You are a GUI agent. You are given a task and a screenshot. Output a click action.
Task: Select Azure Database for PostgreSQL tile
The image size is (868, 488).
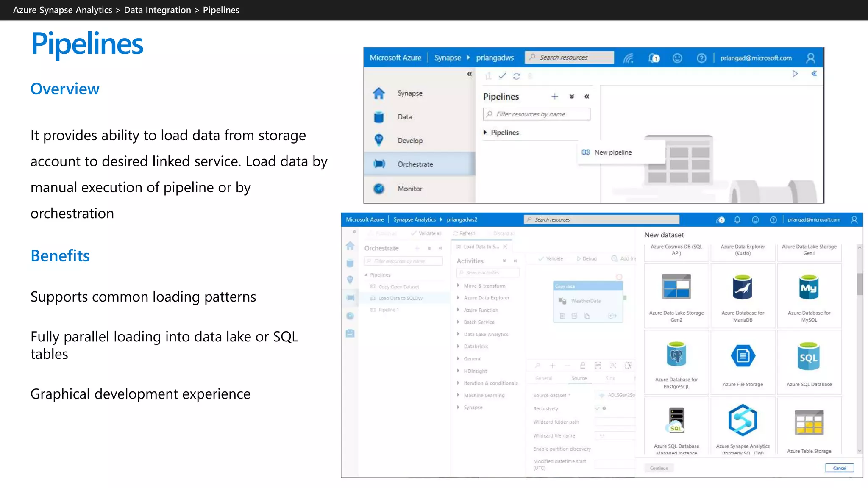tap(676, 363)
